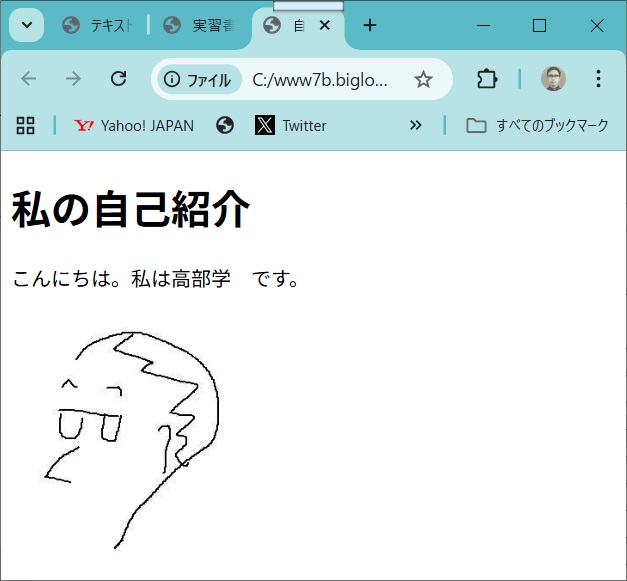627x581 pixels.
Task: Switch to the 実習 tab
Action: pos(200,26)
